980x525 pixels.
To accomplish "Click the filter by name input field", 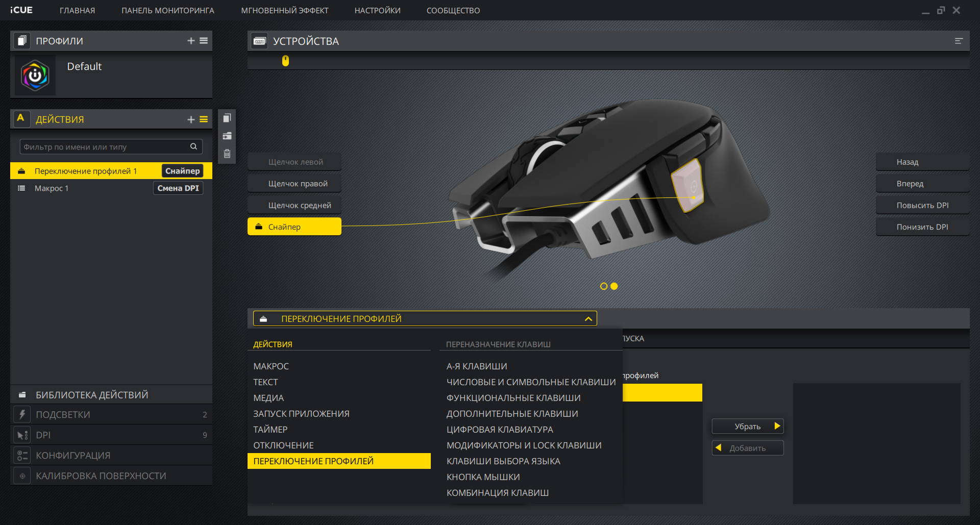I will coord(105,147).
